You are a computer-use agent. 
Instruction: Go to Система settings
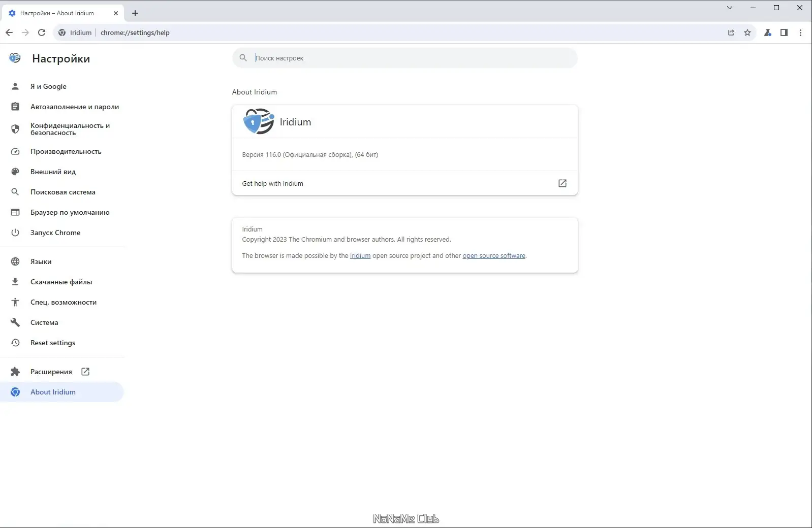point(62,322)
